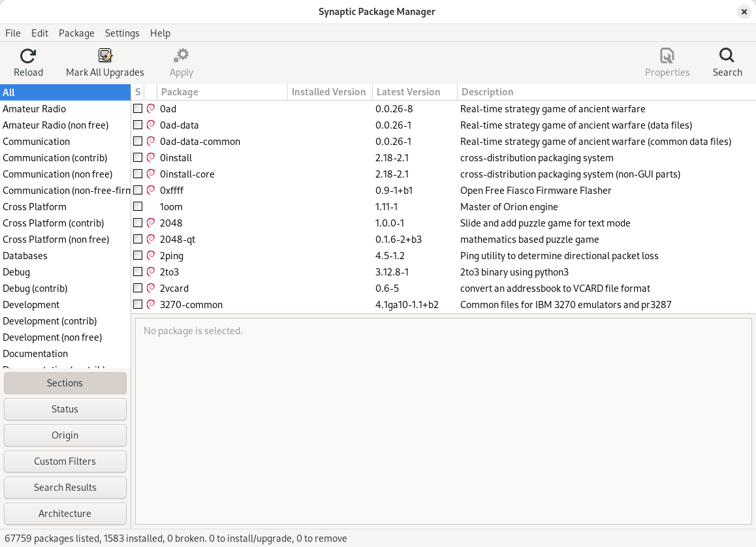The width and height of the screenshot is (756, 547).
Task: Select the Databases section
Action: pyautogui.click(x=65, y=255)
